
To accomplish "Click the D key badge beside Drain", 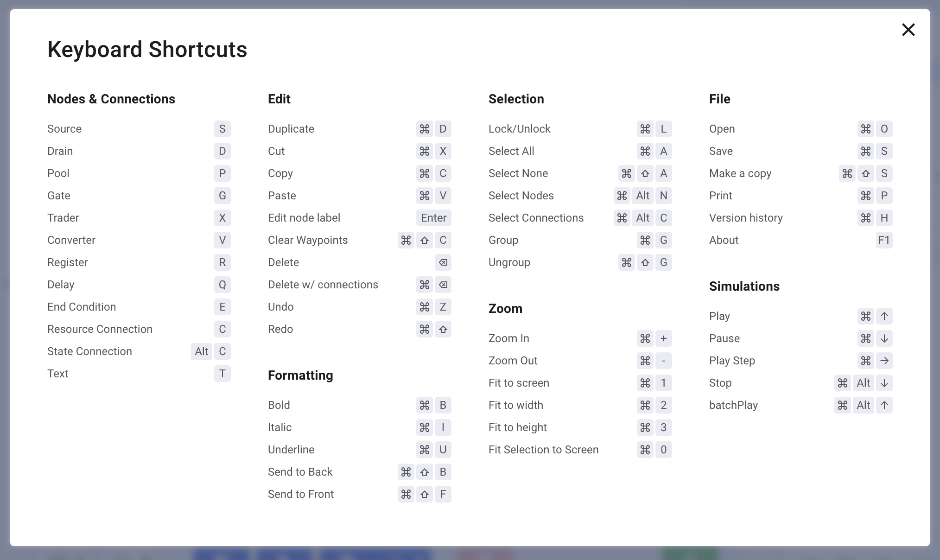I will (222, 151).
